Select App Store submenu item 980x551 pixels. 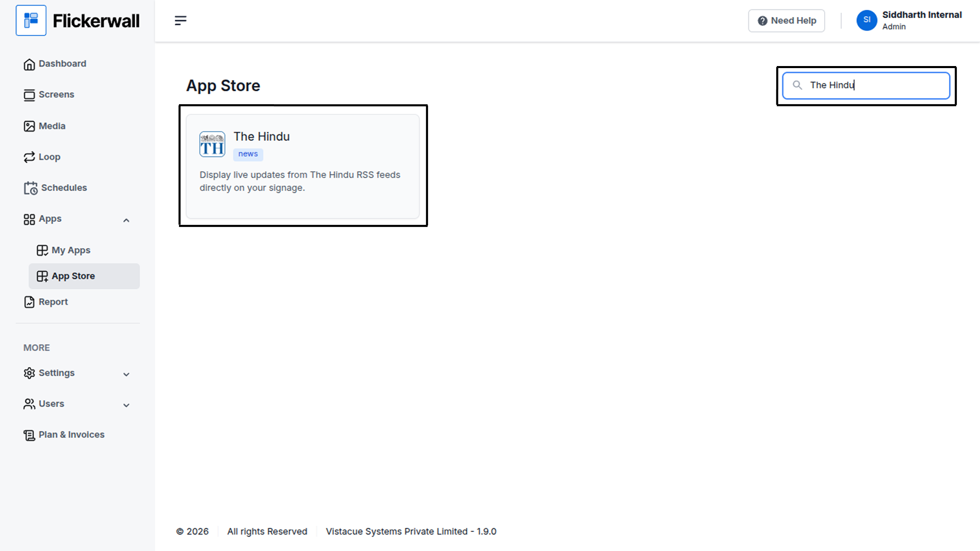[x=84, y=277]
